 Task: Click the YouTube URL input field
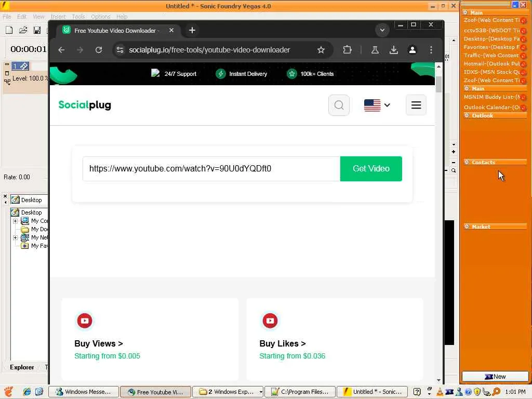tap(211, 169)
